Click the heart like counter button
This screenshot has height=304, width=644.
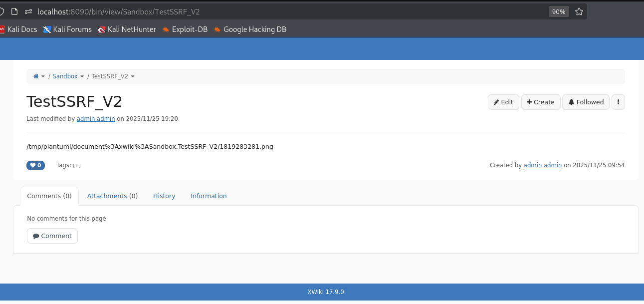click(35, 165)
